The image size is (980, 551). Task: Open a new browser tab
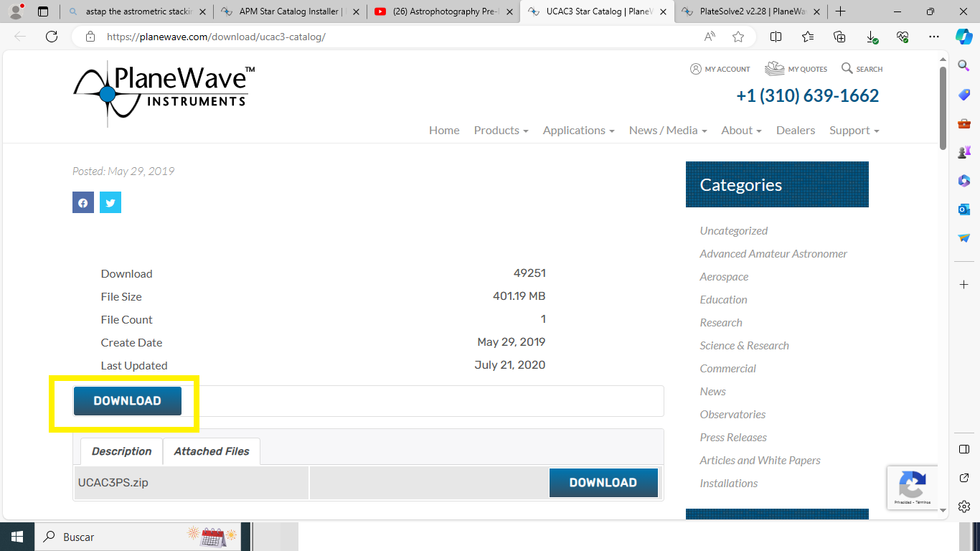pos(840,11)
